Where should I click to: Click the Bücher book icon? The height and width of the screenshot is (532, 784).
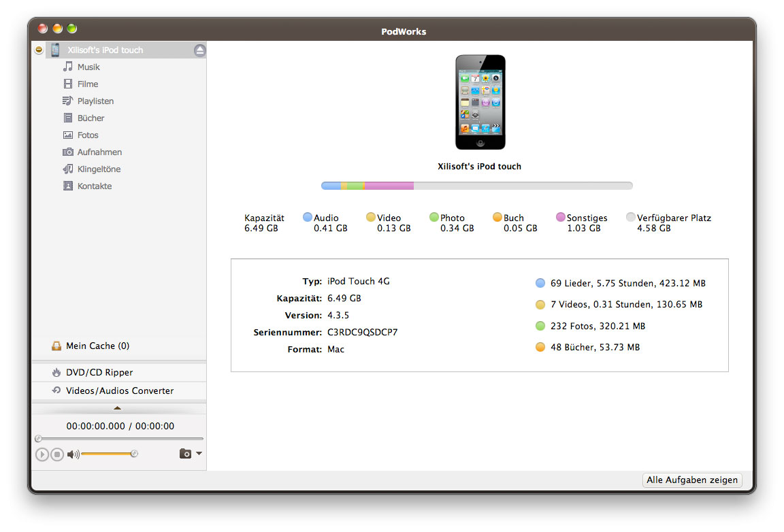tap(68, 118)
